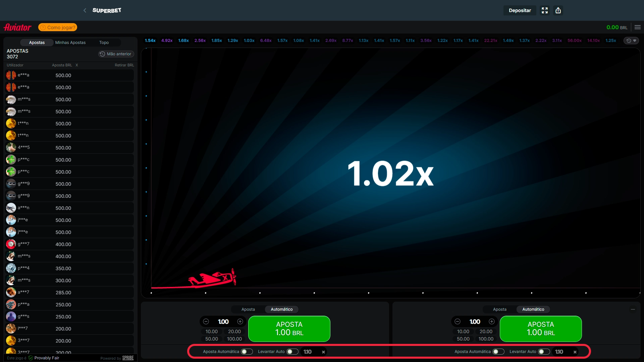Screen dimensions: 644x362
Task: Open the 56.00x round result
Action: (575, 41)
